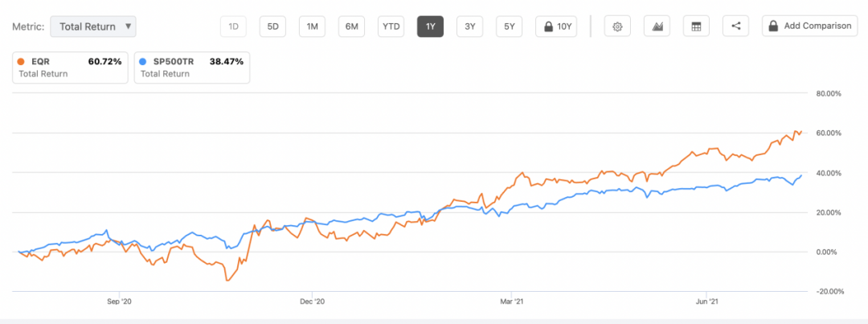This screenshot has height=324, width=868.
Task: Click the blue SP500TR color dot
Action: coord(145,61)
